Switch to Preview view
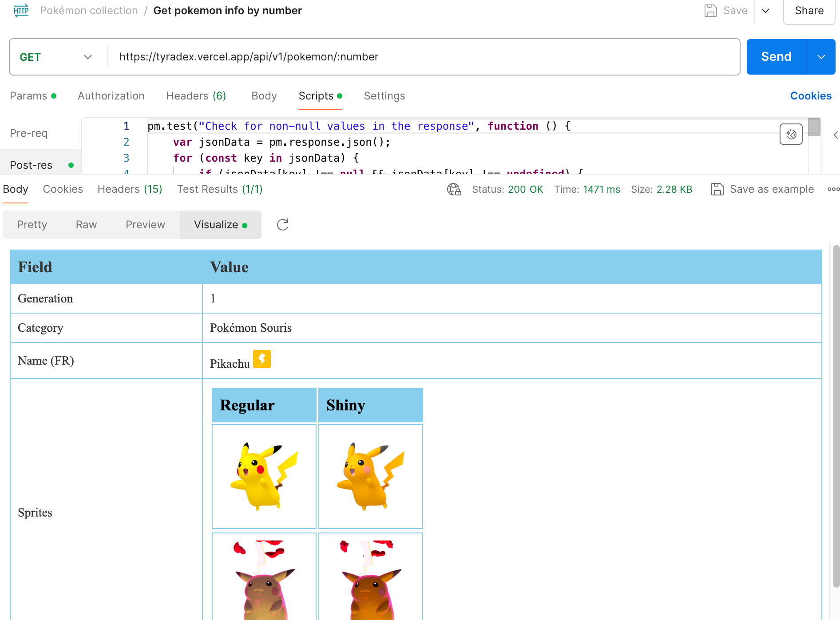The height and width of the screenshot is (620, 840). click(145, 225)
